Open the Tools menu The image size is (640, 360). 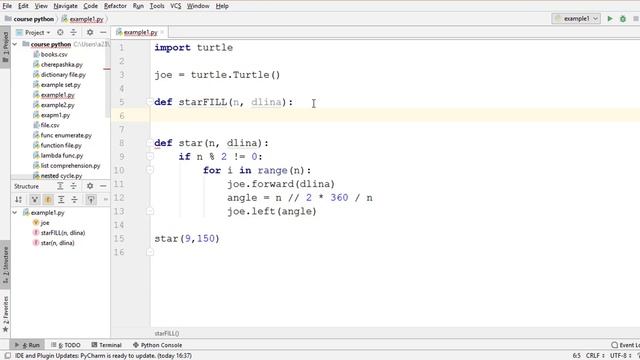pos(157,6)
